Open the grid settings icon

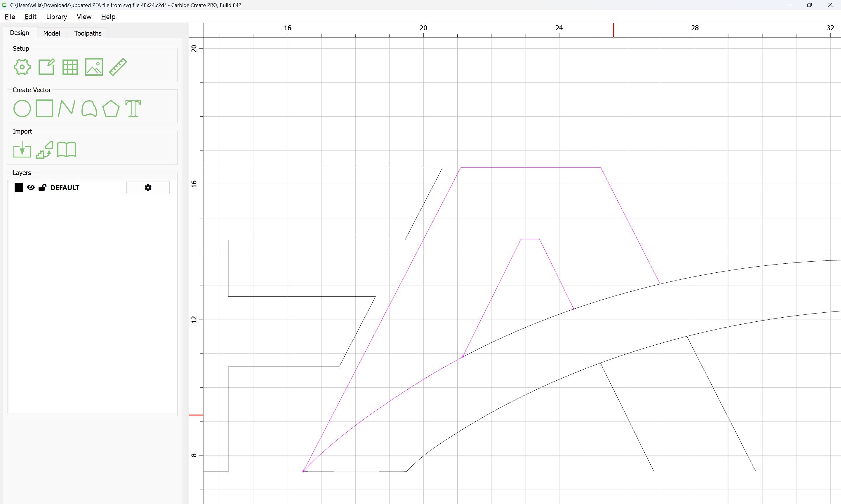(x=70, y=67)
